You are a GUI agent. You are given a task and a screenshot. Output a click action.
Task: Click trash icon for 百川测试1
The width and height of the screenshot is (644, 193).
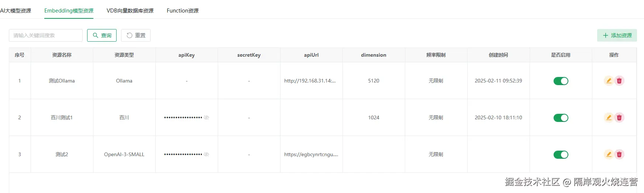point(619,117)
